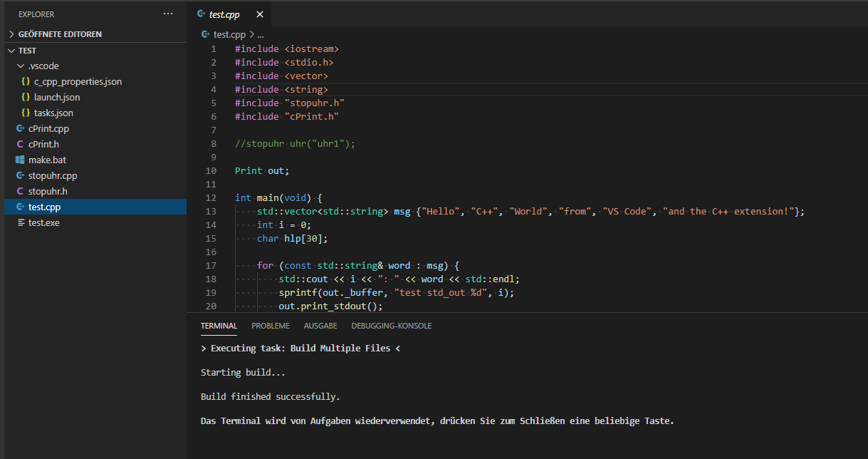Screen dimensions: 868x459
Task: Click the Windows batch icon beside make.bat
Action: [x=20, y=160]
